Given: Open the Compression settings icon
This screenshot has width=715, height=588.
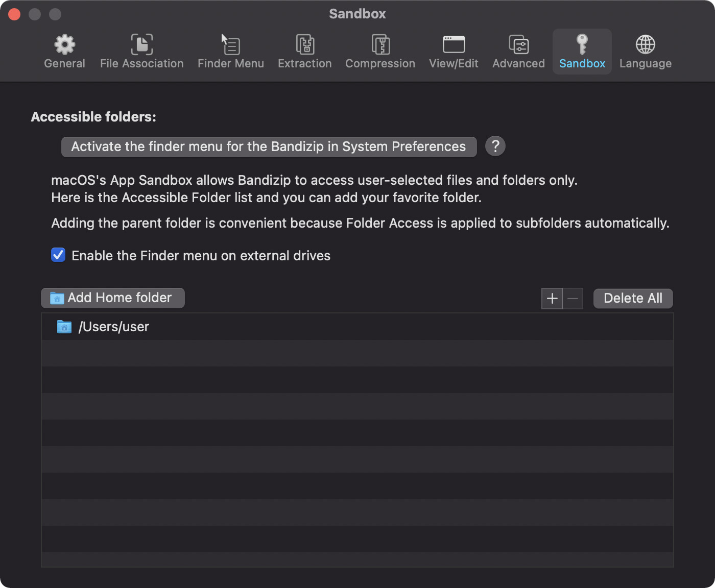Looking at the screenshot, I should tap(380, 45).
